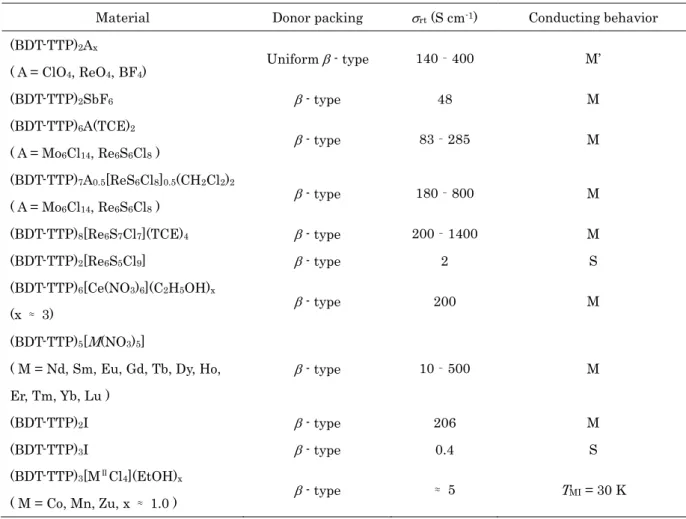This screenshot has width=686, height=519.
Task: Click the 180 - 800 conductivity range
Action: [444, 193]
